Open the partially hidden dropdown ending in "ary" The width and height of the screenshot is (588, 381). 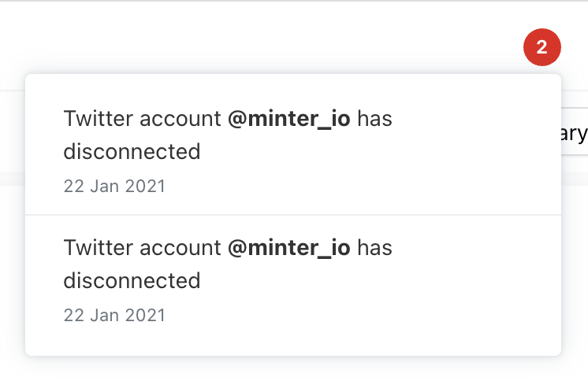point(574,131)
